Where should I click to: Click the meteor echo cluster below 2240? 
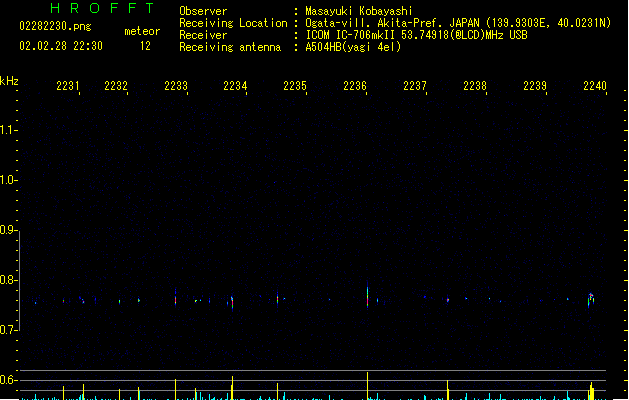coord(591,299)
